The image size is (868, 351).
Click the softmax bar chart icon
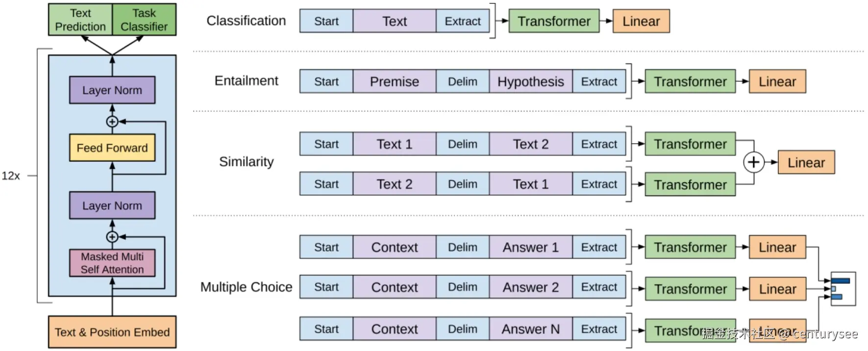(x=843, y=289)
